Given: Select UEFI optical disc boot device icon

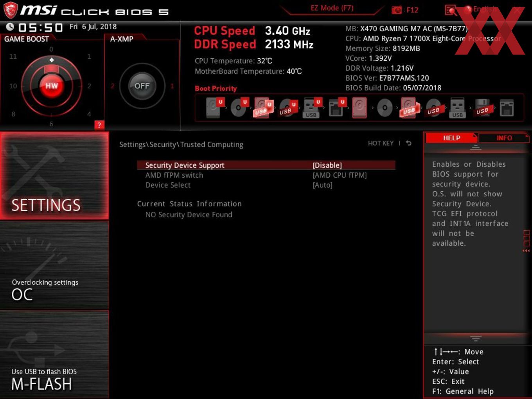Looking at the screenshot, I should 239,108.
